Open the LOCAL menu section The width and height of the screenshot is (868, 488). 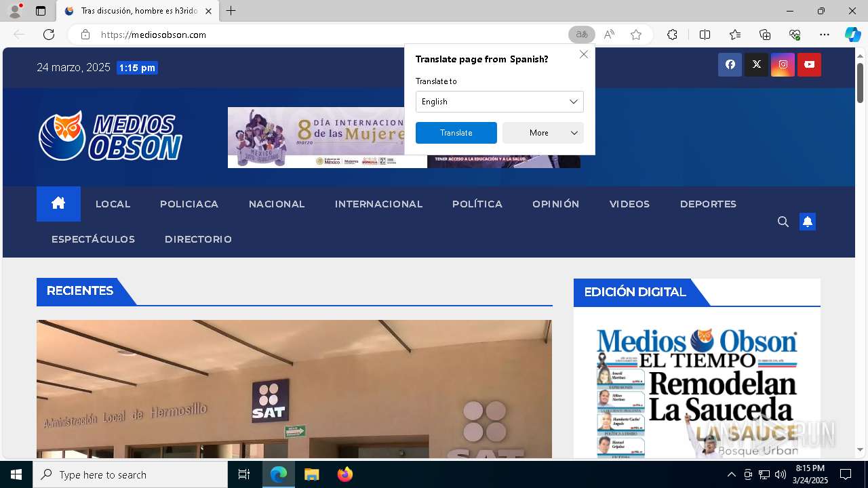tap(113, 204)
